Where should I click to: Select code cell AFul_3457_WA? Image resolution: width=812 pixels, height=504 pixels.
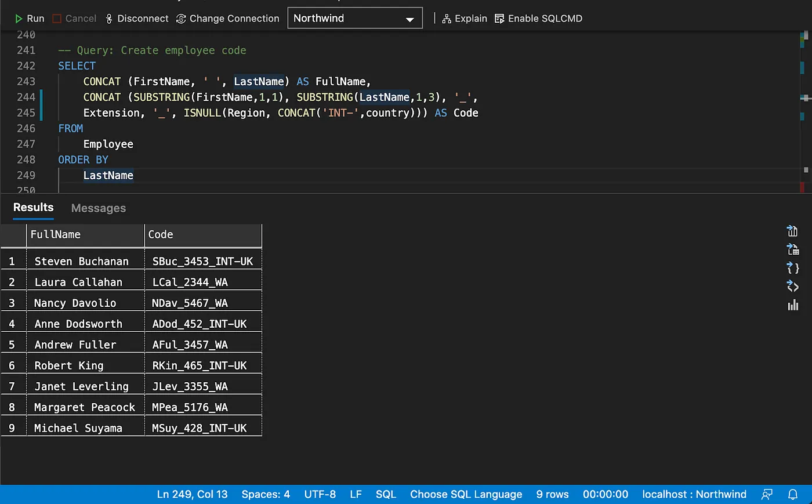click(x=203, y=345)
